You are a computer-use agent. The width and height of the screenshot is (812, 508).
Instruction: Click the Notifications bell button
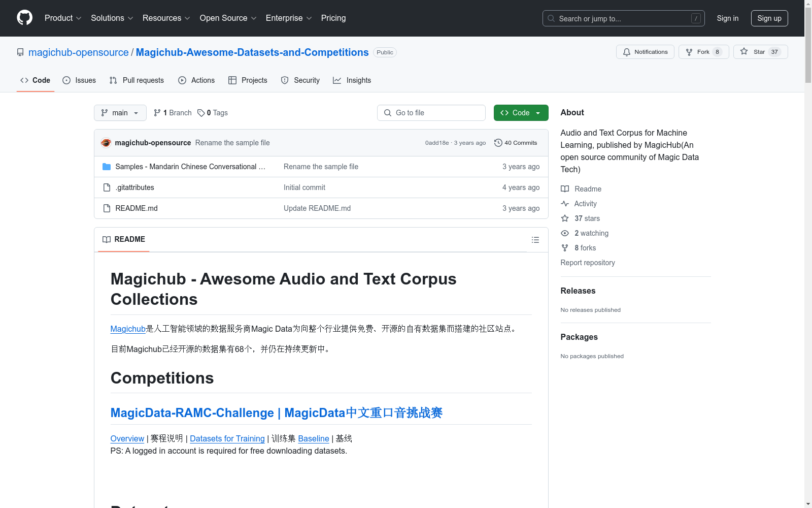pos(645,52)
